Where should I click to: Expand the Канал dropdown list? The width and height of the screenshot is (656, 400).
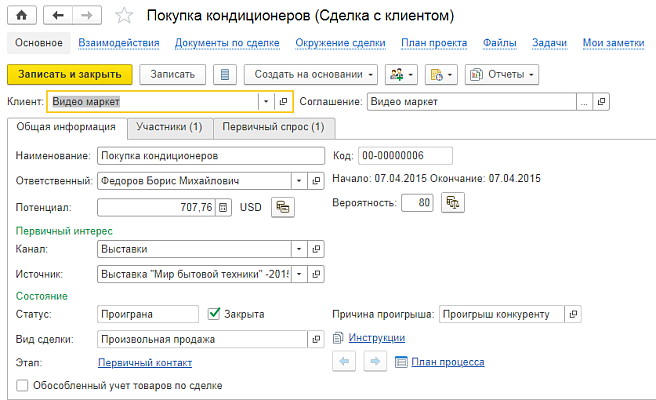click(298, 248)
